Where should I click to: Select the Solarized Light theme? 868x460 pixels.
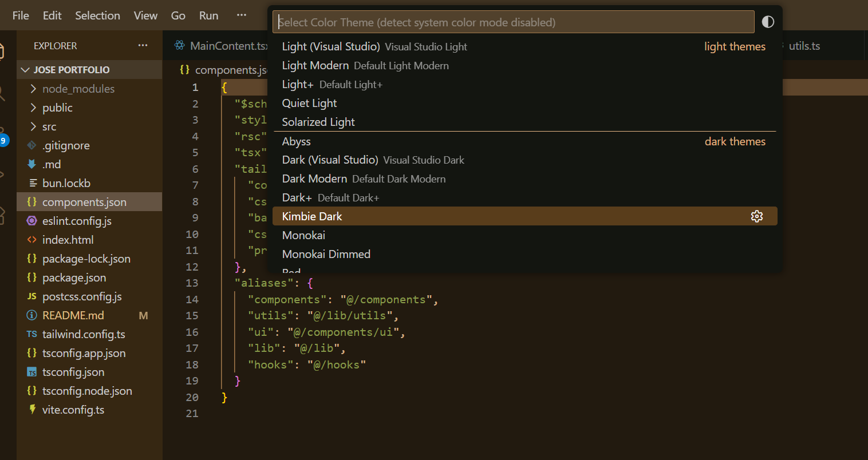[318, 122]
